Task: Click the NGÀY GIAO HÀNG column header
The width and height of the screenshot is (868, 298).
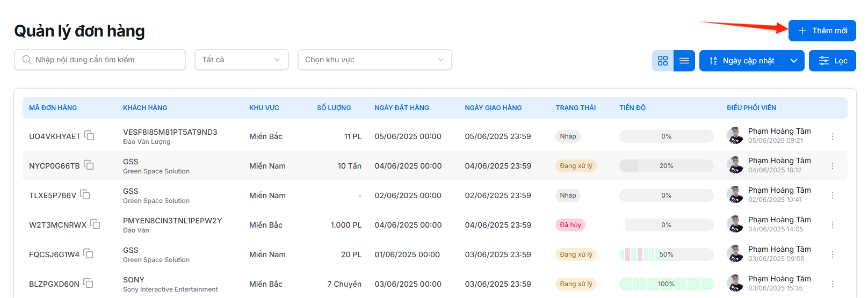Action: coord(493,108)
